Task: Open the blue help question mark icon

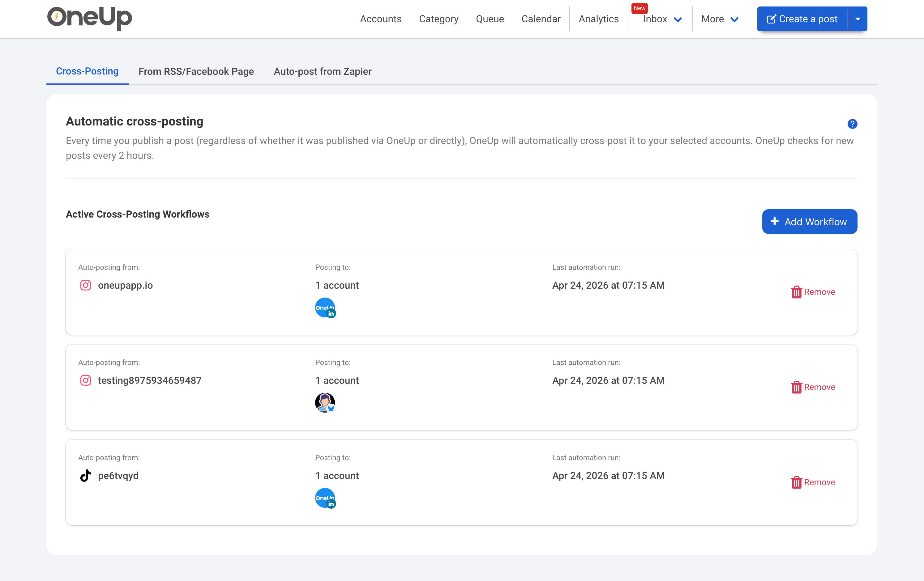Action: pyautogui.click(x=852, y=124)
